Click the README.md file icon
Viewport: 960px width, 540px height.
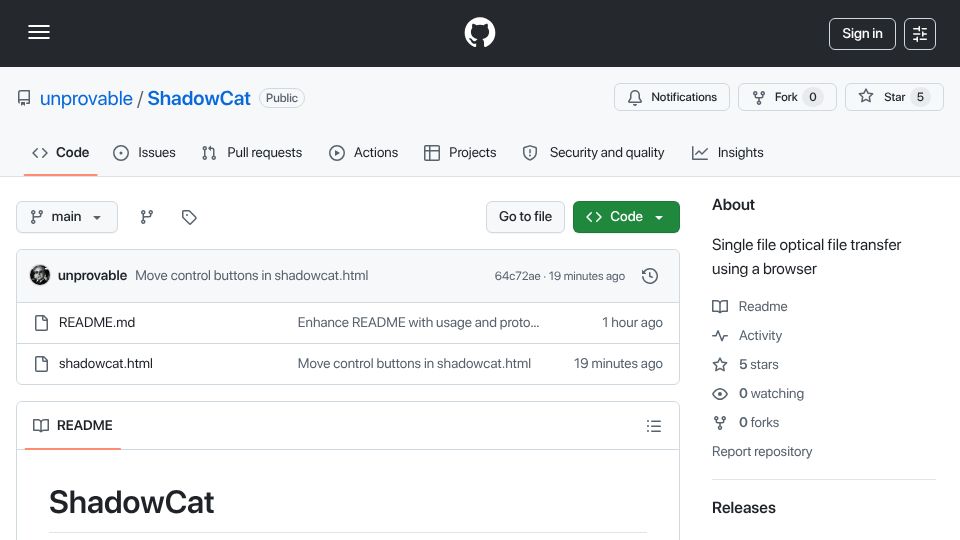point(42,323)
